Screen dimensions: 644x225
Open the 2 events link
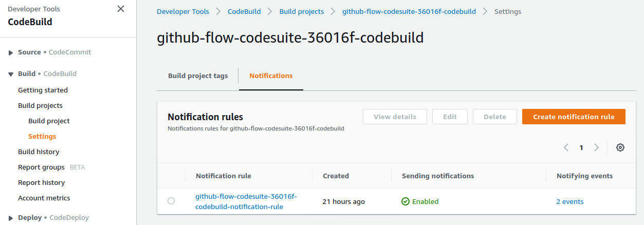pyautogui.click(x=570, y=201)
